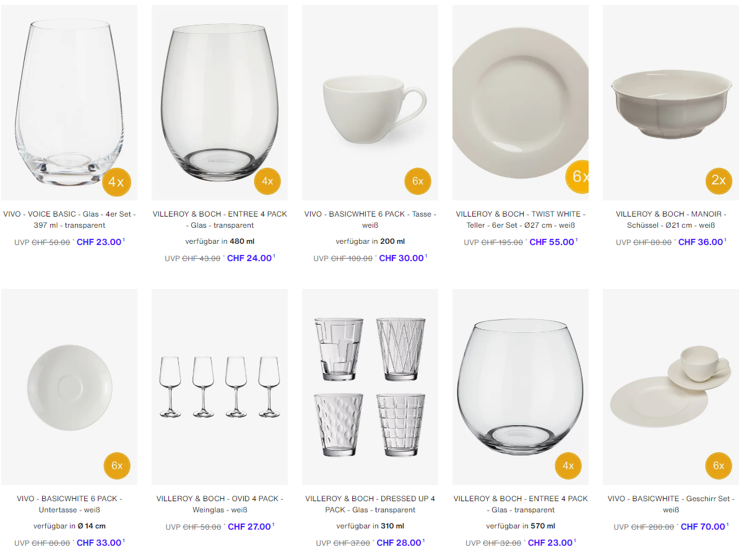
Task: Open the "DRESSED UP 4 PACK" title link
Action: tap(370, 504)
